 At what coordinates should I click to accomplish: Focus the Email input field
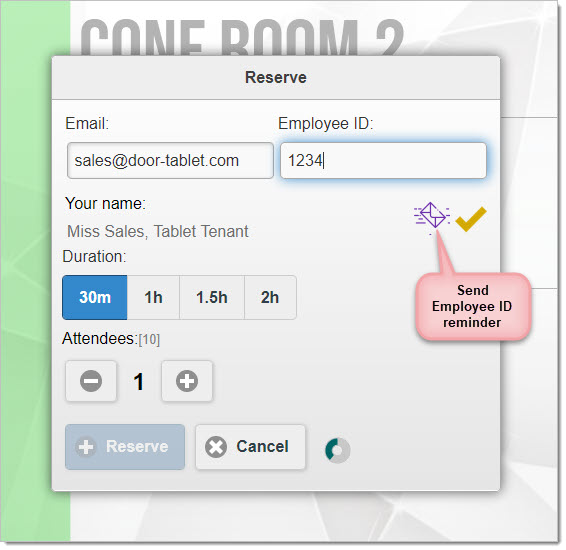click(170, 160)
